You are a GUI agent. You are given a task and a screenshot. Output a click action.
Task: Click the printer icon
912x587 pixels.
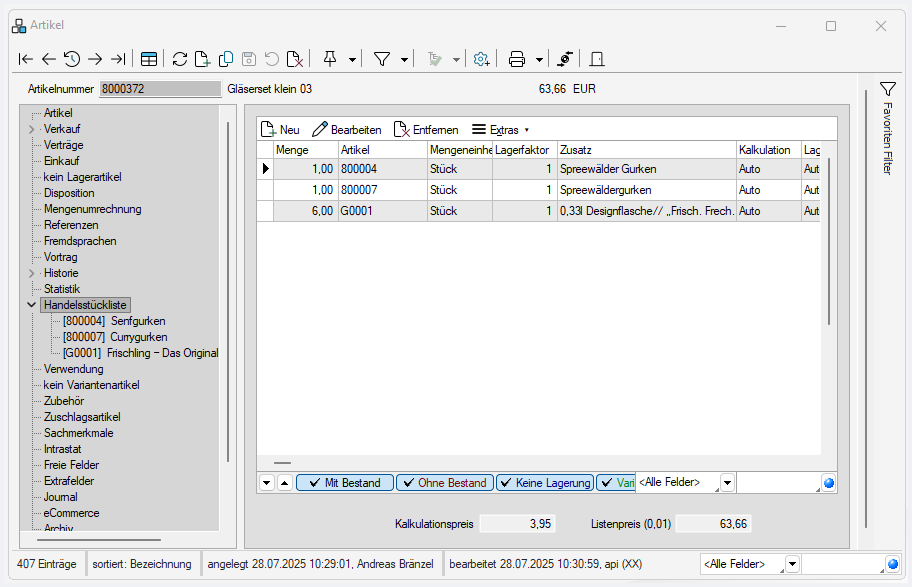click(x=517, y=59)
